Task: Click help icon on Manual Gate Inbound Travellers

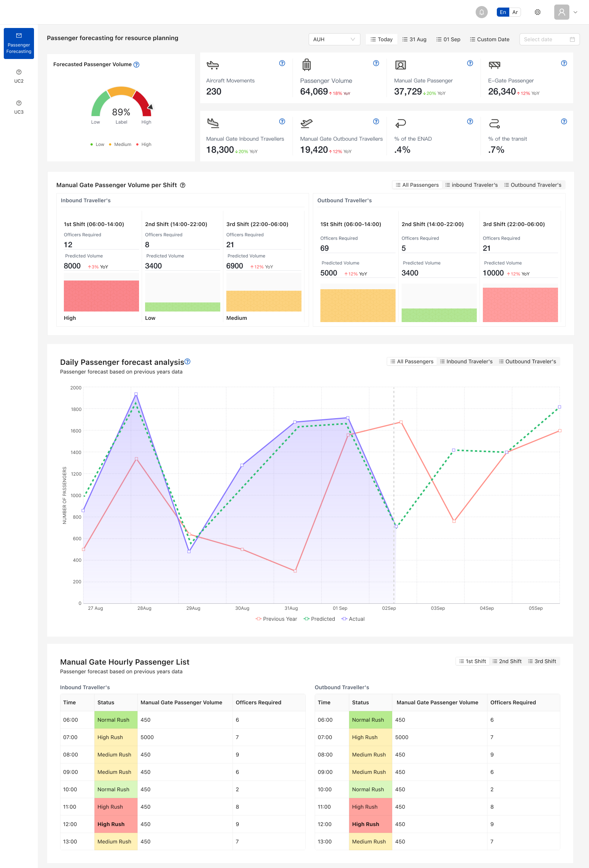Action: click(x=282, y=121)
